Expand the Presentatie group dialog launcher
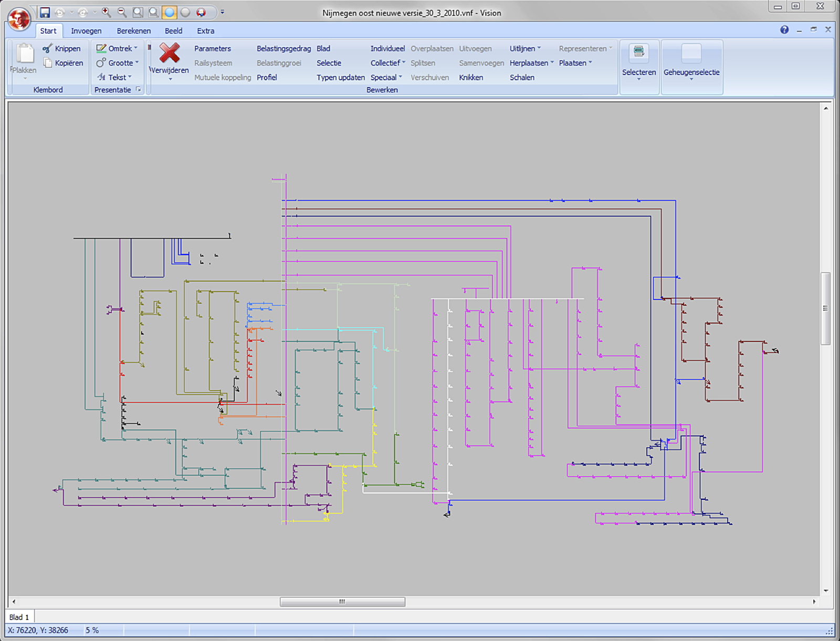The height and width of the screenshot is (641, 840). click(x=139, y=90)
